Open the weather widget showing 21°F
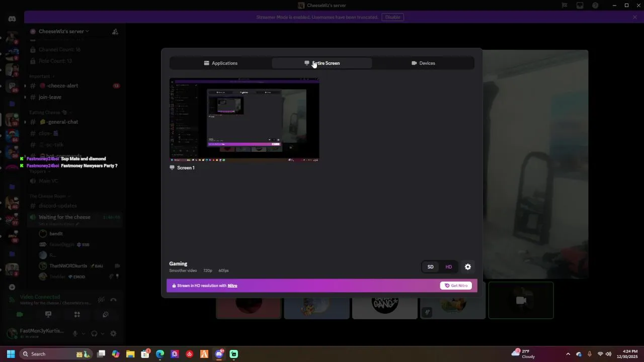 pyautogui.click(x=524, y=354)
